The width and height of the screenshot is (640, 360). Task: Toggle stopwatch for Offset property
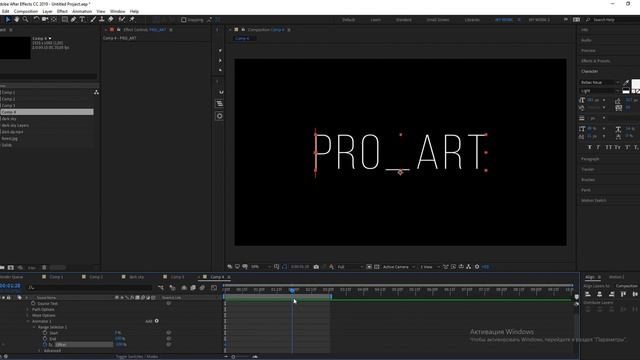point(45,344)
